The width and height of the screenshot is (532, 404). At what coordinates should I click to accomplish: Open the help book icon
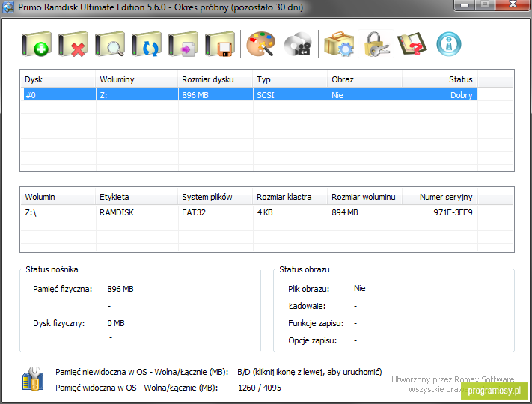click(x=412, y=44)
